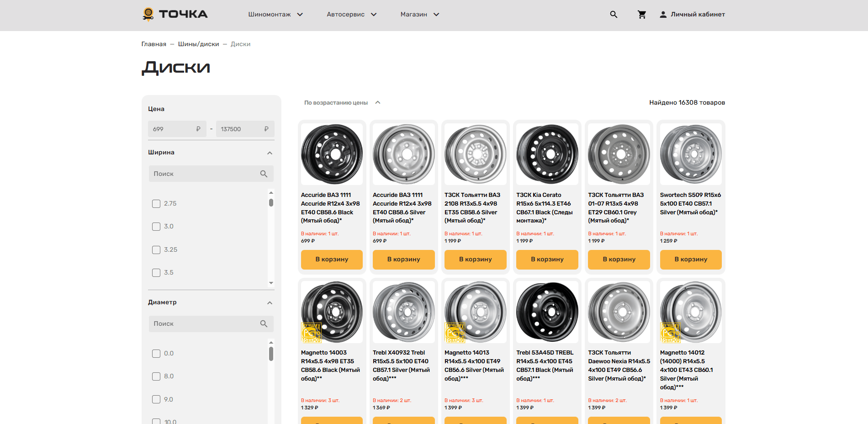This screenshot has width=868, height=424.
Task: Expand the Автосервис menu
Action: 351,15
